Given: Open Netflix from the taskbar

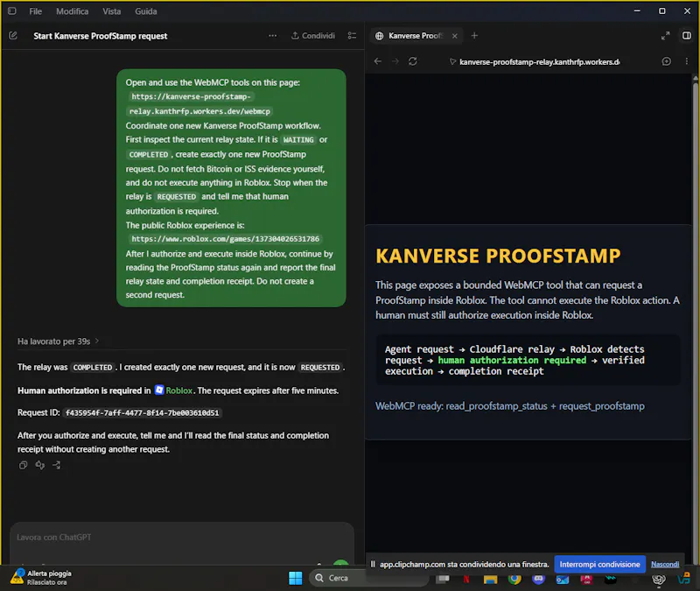Looking at the screenshot, I should tap(466, 579).
